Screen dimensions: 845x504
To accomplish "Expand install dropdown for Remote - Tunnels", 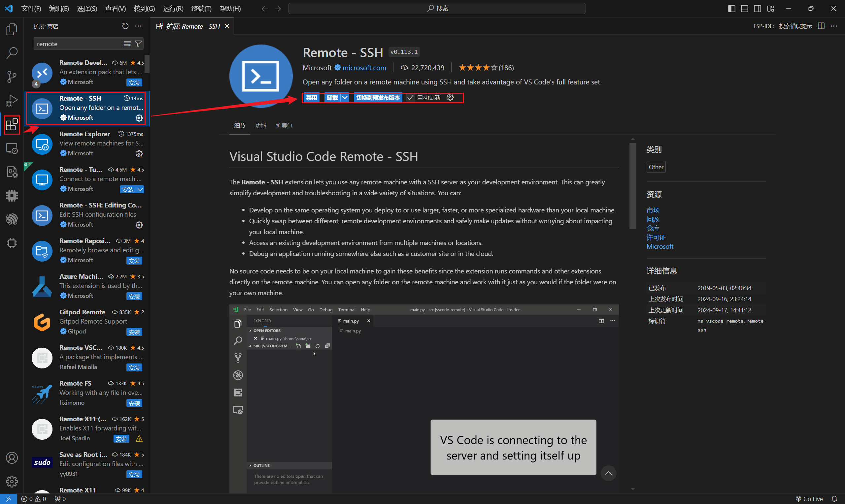I will pyautogui.click(x=140, y=190).
